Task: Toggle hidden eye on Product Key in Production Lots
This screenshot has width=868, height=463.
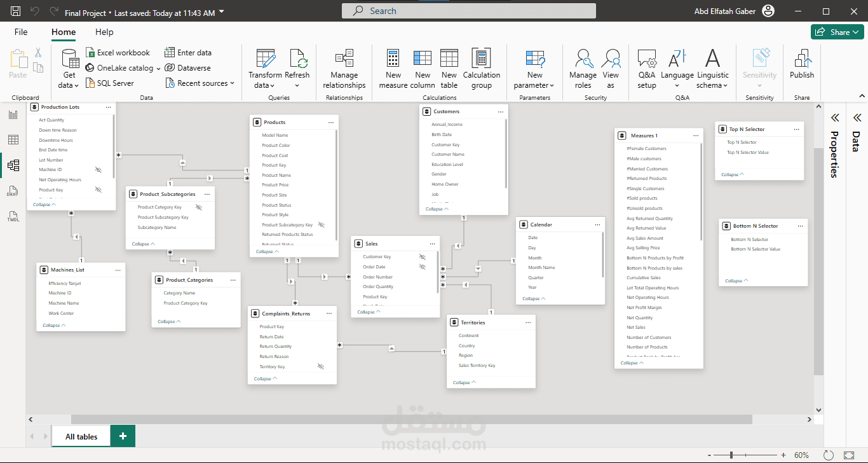Action: point(98,190)
